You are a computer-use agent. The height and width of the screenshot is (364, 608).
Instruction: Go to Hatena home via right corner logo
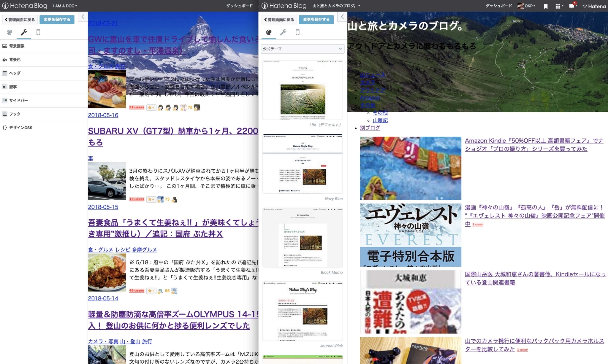click(x=594, y=6)
